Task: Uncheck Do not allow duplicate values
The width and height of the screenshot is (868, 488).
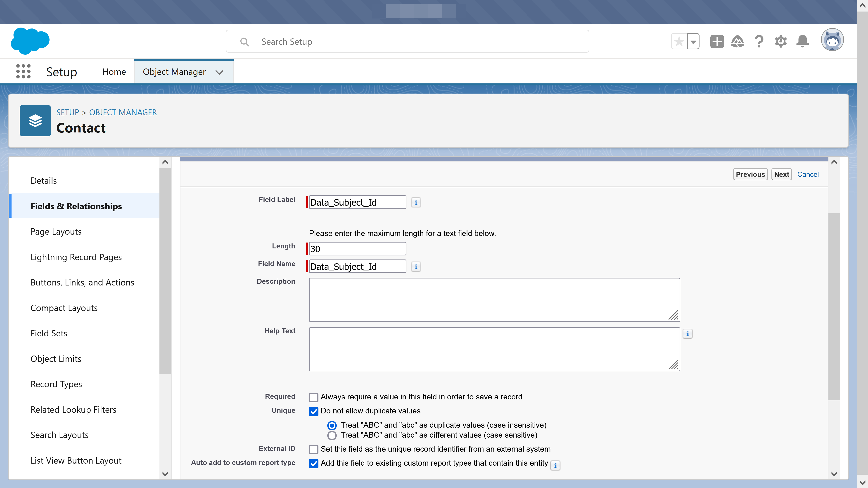Action: pos(313,412)
